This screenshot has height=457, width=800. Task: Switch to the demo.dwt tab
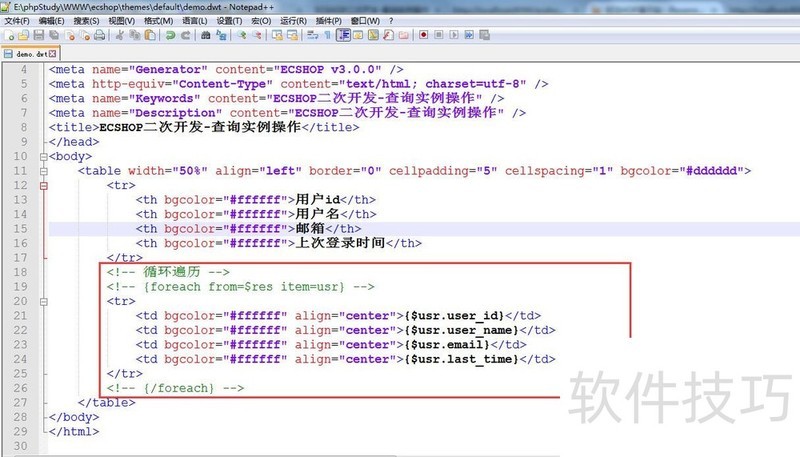tap(28, 54)
